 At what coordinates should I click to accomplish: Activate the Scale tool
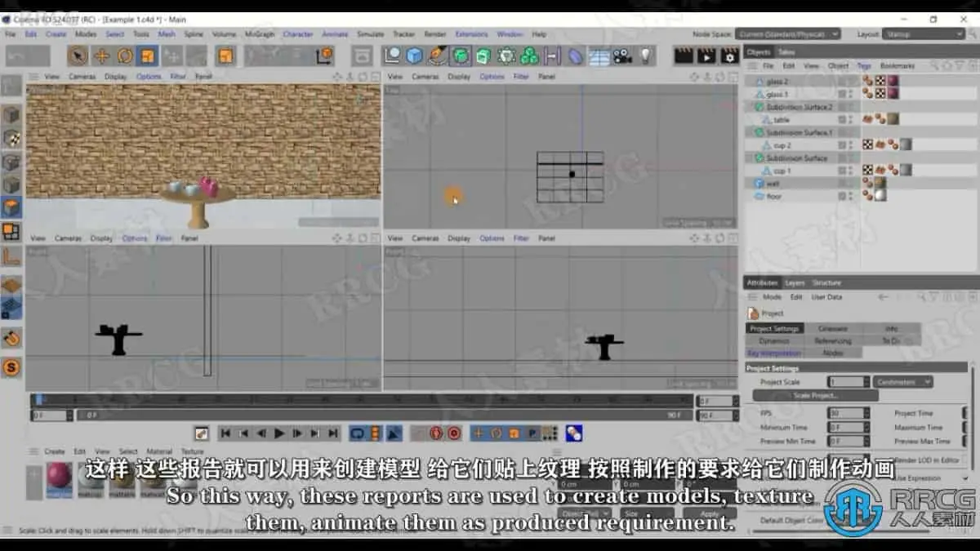click(148, 56)
